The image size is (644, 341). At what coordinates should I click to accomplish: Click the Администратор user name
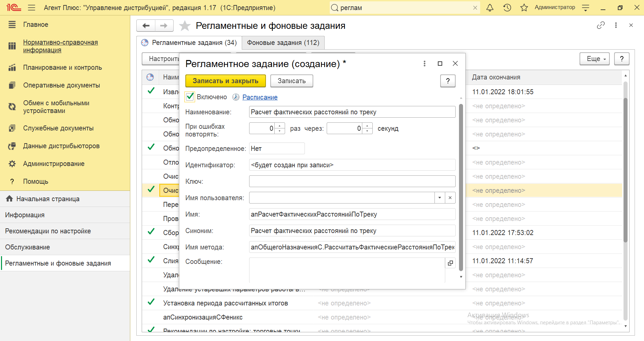(555, 7)
